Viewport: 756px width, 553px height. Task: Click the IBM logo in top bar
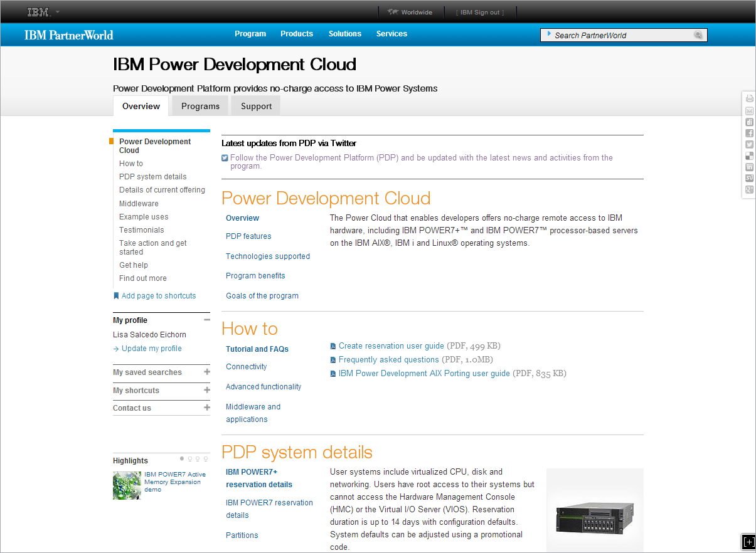point(38,12)
